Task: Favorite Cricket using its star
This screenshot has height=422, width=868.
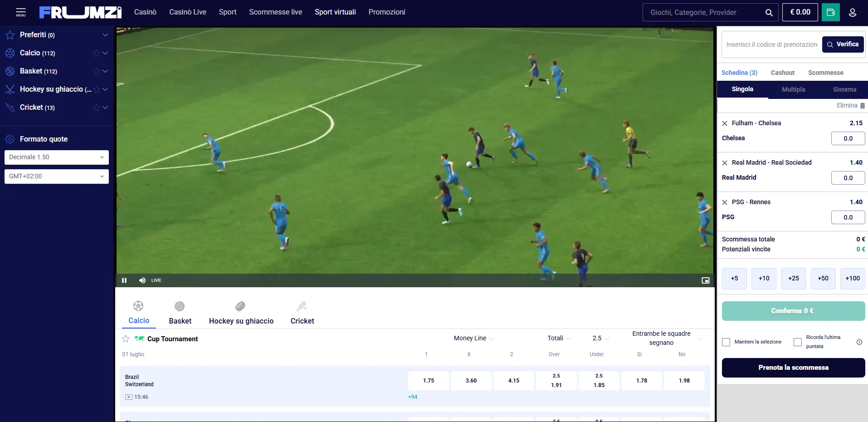Action: tap(96, 108)
